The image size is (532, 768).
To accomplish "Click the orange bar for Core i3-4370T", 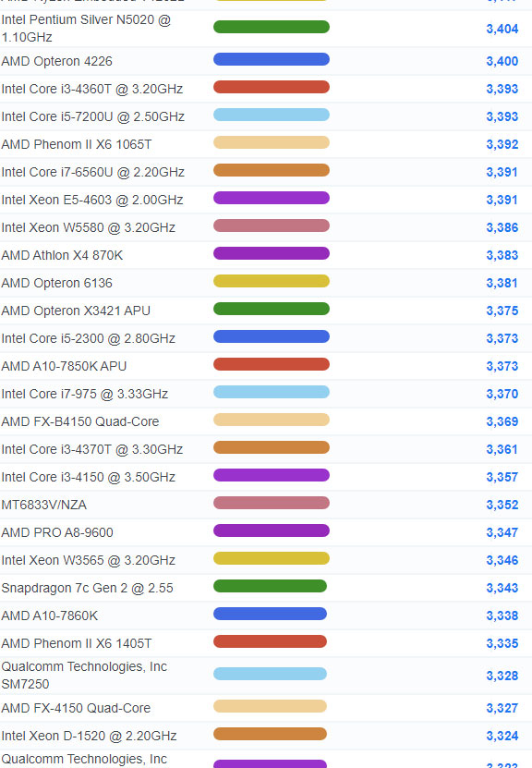I will pos(272,447).
